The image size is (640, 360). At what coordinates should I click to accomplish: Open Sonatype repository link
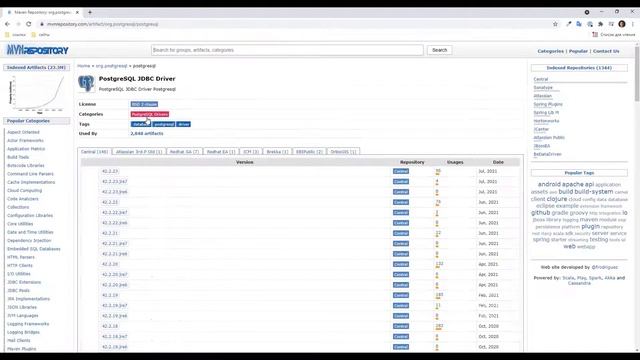543,87
